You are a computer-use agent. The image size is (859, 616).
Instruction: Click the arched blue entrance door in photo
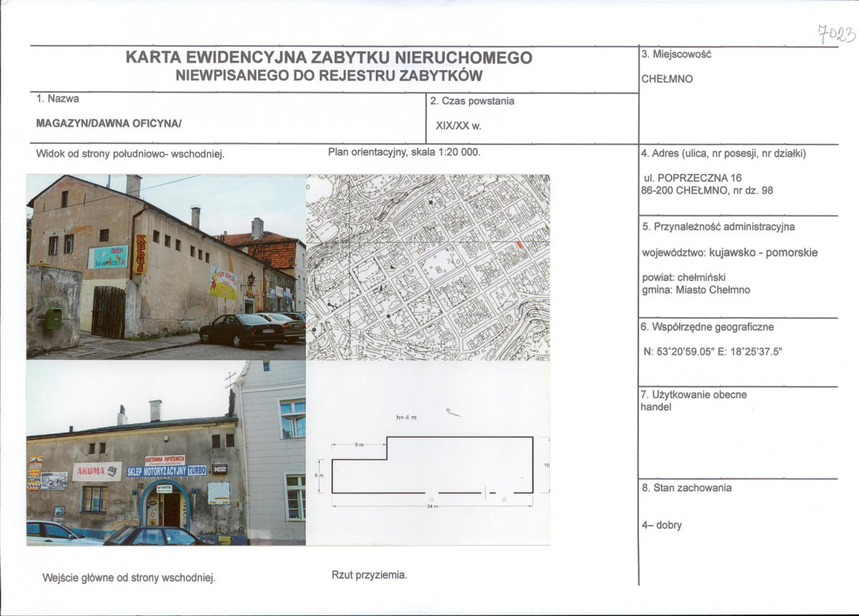tap(166, 505)
